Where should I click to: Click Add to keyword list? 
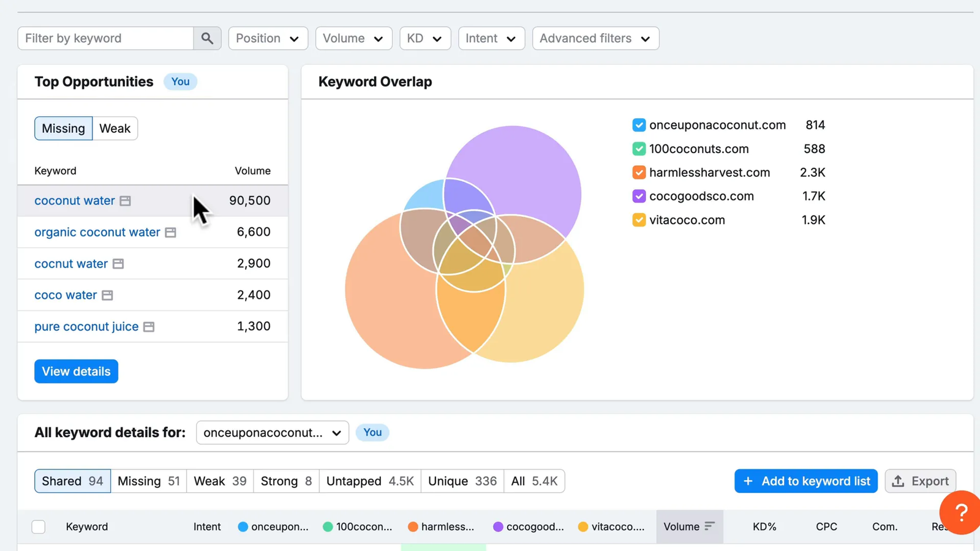click(806, 481)
